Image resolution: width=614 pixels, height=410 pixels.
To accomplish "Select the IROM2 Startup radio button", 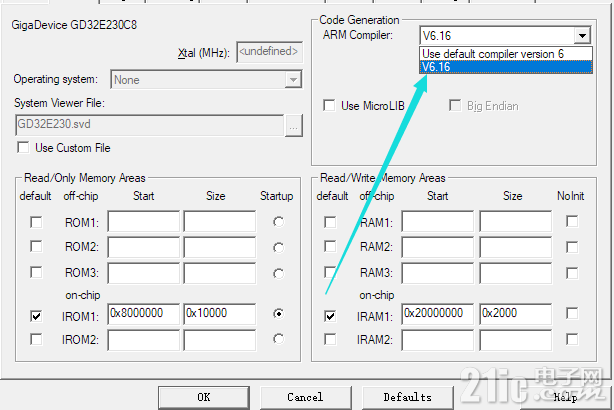I will 278,339.
